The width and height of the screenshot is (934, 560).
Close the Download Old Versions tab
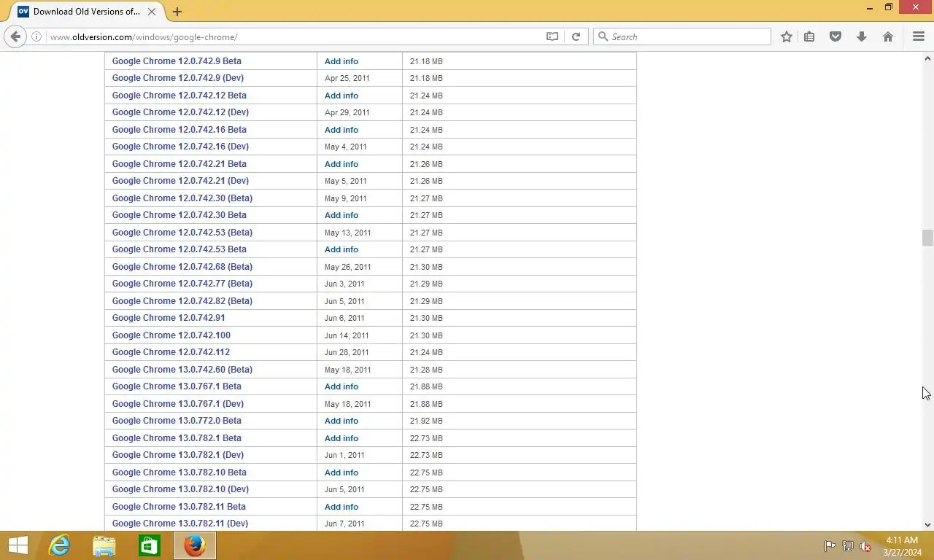[152, 12]
